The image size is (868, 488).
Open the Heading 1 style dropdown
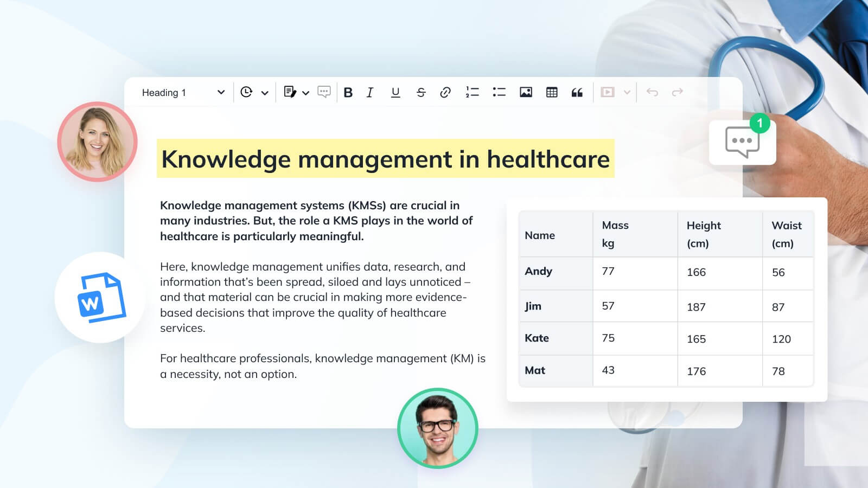183,92
